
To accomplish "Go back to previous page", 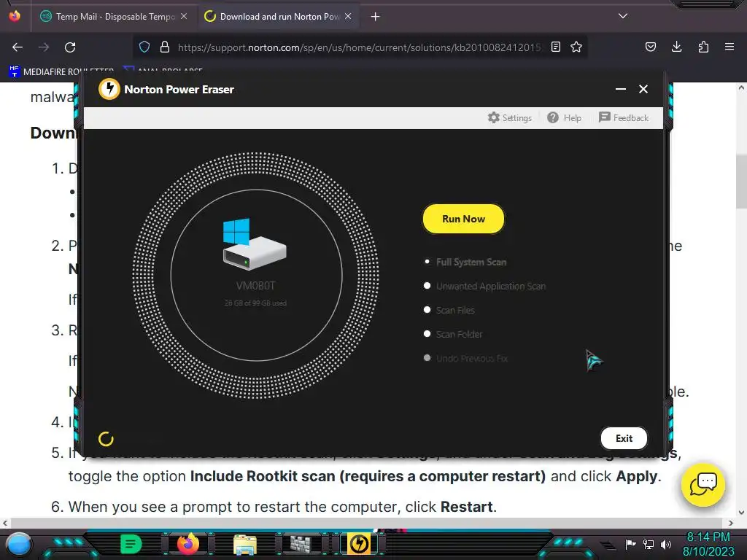I will pos(18,47).
